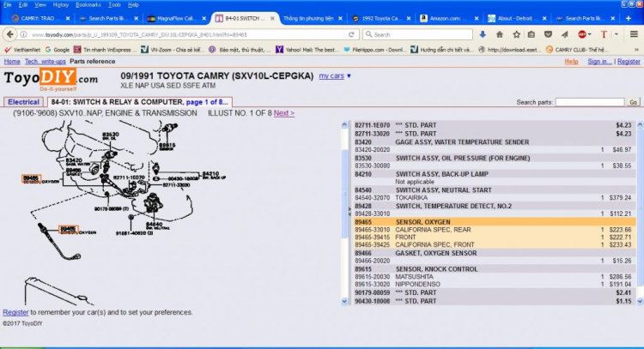Go to the browser Home page icon
Viewport: 644px width, 349px height.
pyautogui.click(x=500, y=34)
